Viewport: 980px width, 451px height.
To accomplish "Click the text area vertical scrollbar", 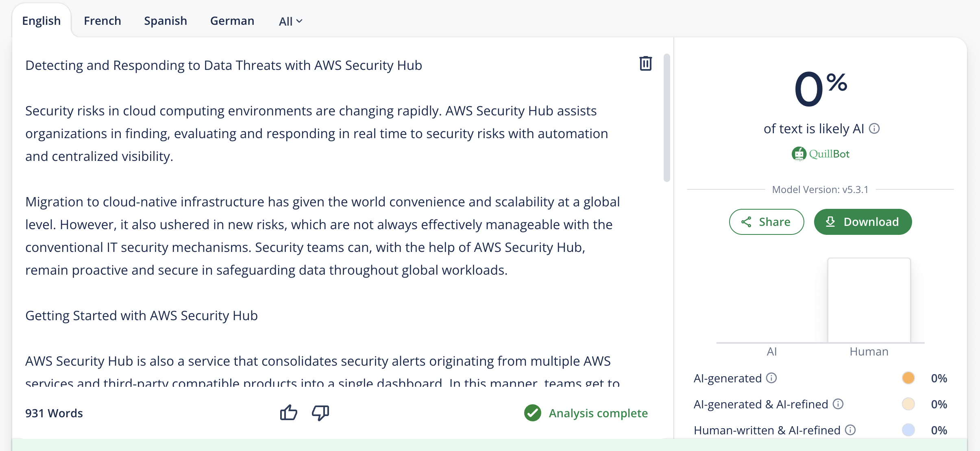I will coord(666,118).
